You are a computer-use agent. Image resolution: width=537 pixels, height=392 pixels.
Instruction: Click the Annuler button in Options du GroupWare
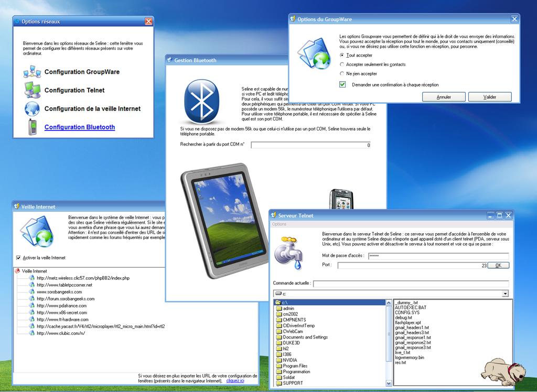coord(444,97)
